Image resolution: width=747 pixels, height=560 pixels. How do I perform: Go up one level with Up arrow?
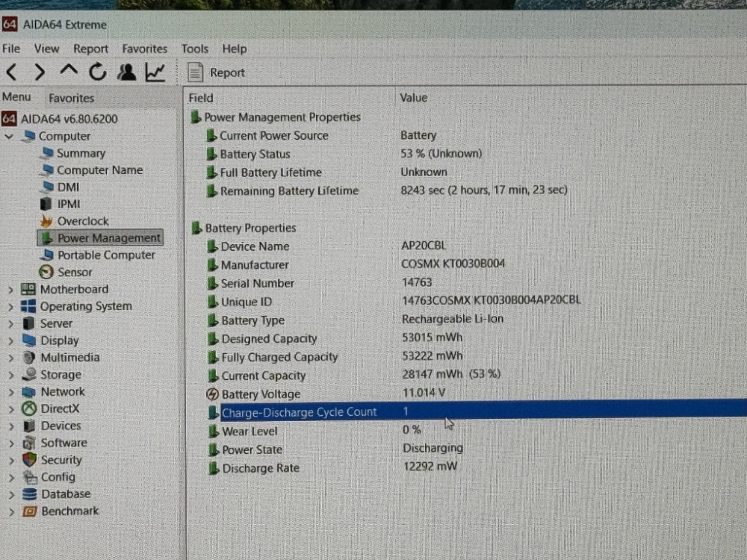[x=69, y=72]
